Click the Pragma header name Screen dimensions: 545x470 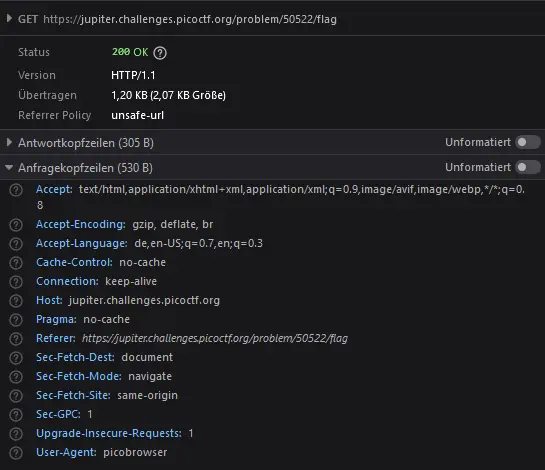[x=56, y=319]
